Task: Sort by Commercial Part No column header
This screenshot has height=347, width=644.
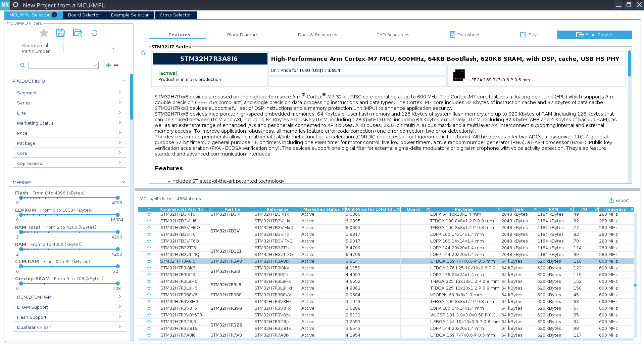Action: [182, 209]
